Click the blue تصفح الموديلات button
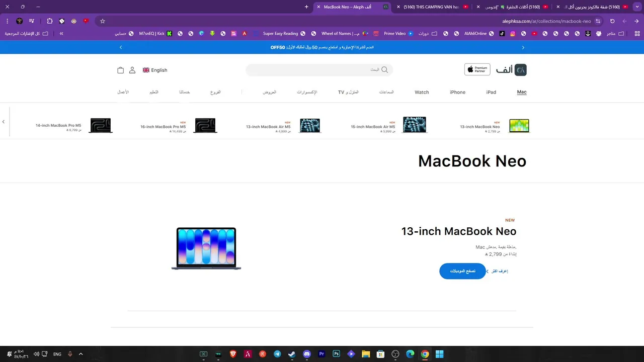 463,271
